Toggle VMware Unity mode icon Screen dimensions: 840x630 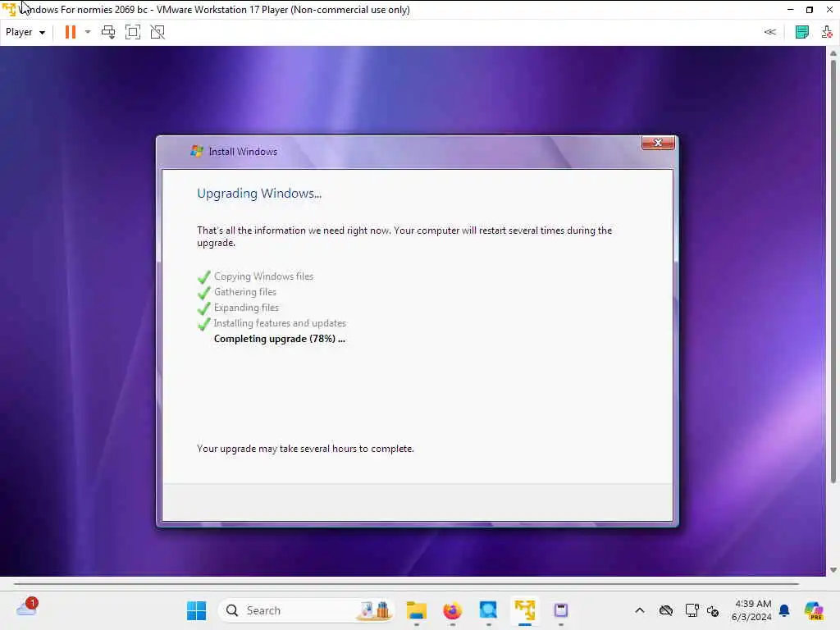pyautogui.click(x=157, y=32)
